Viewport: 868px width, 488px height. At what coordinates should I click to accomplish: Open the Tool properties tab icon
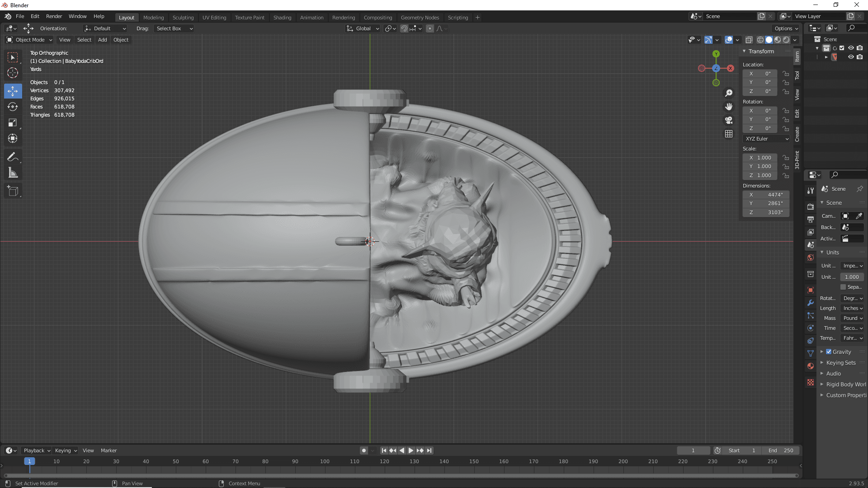pyautogui.click(x=811, y=191)
